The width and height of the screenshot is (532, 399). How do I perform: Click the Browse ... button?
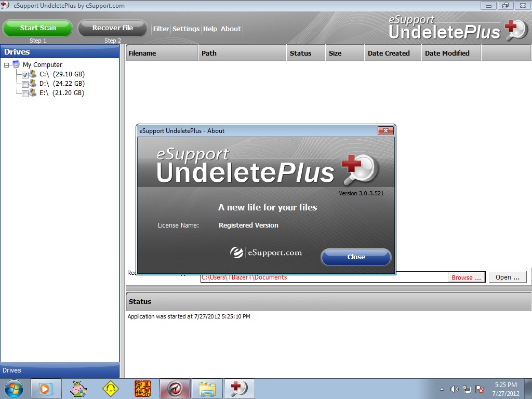point(466,277)
